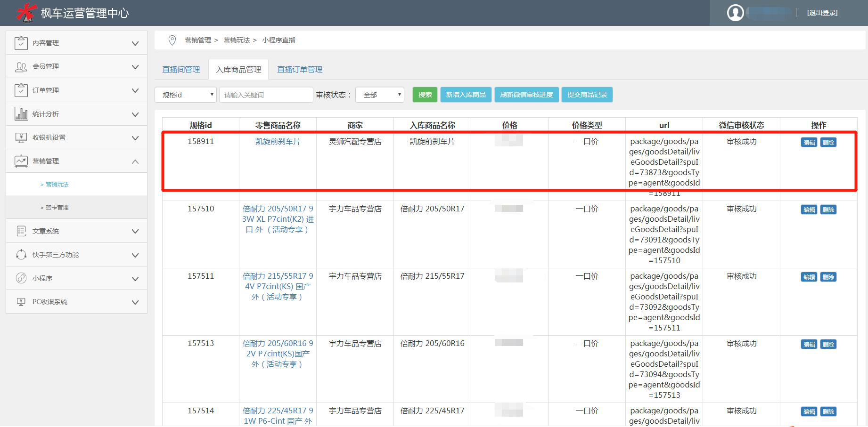Expand the 订单管理 menu chevron

pos(135,90)
